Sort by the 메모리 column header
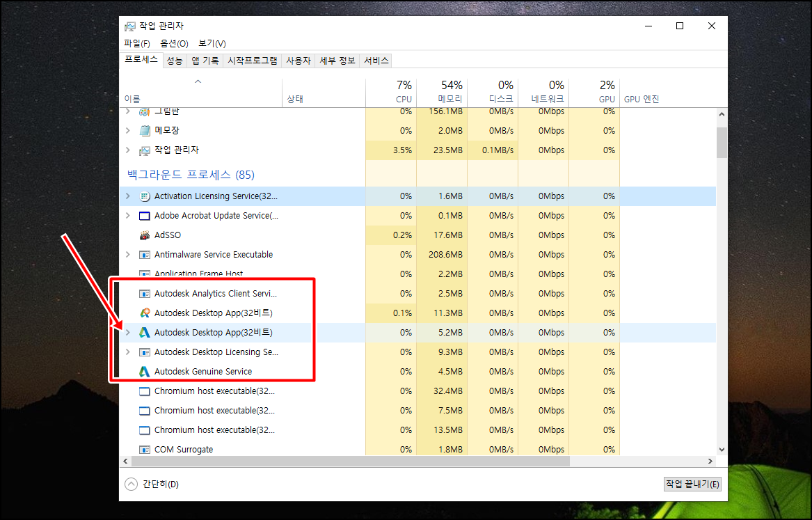 point(442,93)
